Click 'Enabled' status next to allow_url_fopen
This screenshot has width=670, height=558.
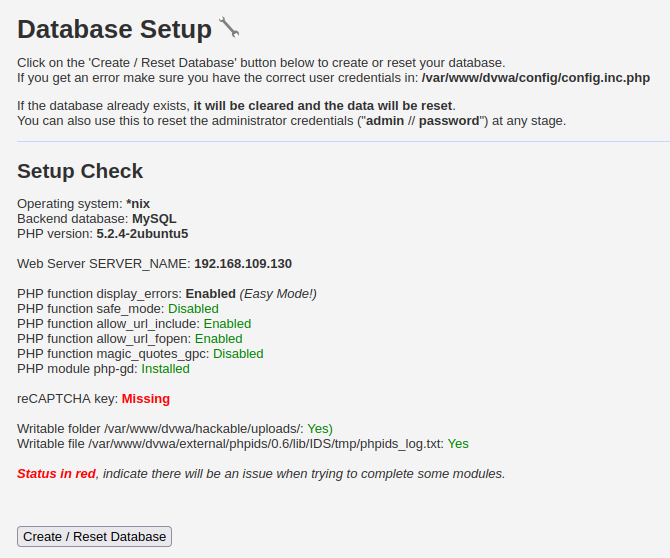[x=219, y=339]
